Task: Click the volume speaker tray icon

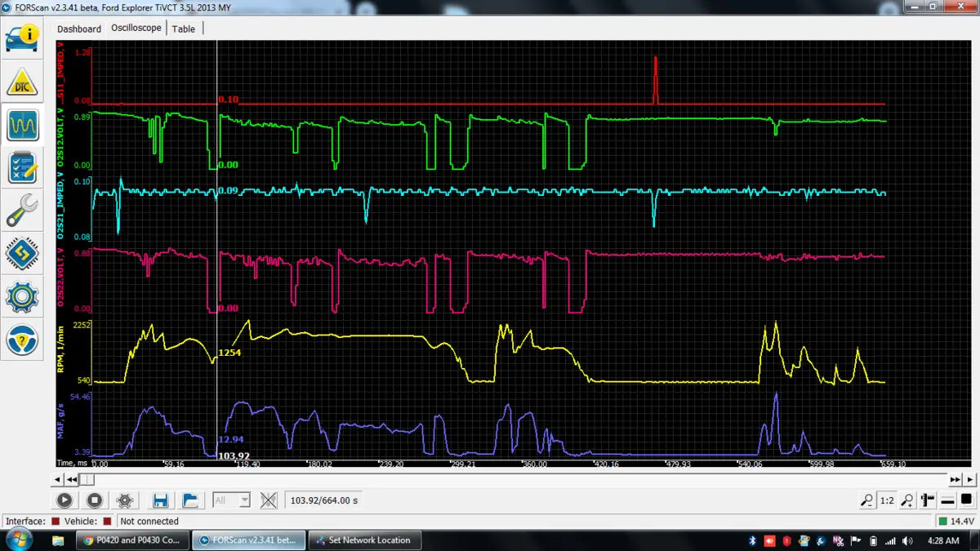Action: pos(909,540)
